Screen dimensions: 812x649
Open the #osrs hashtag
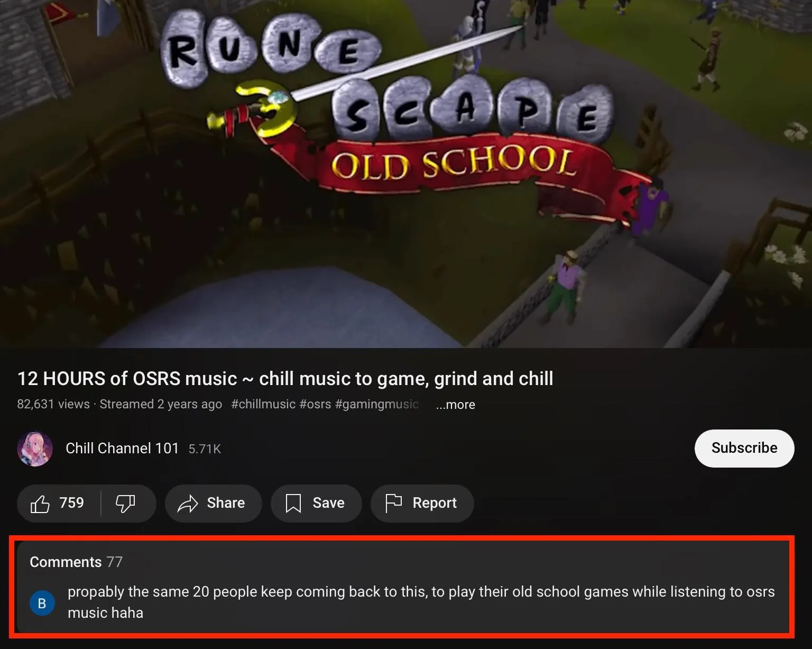315,404
